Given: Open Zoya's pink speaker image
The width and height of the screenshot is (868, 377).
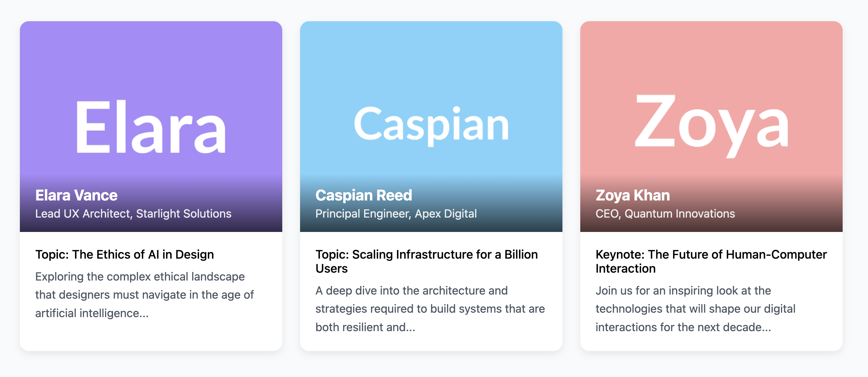Looking at the screenshot, I should [711, 127].
